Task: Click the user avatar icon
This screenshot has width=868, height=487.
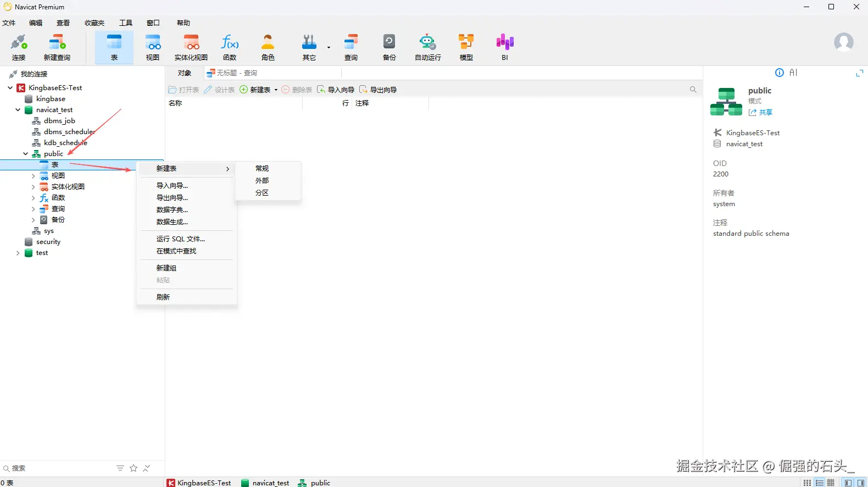Action: (x=844, y=42)
